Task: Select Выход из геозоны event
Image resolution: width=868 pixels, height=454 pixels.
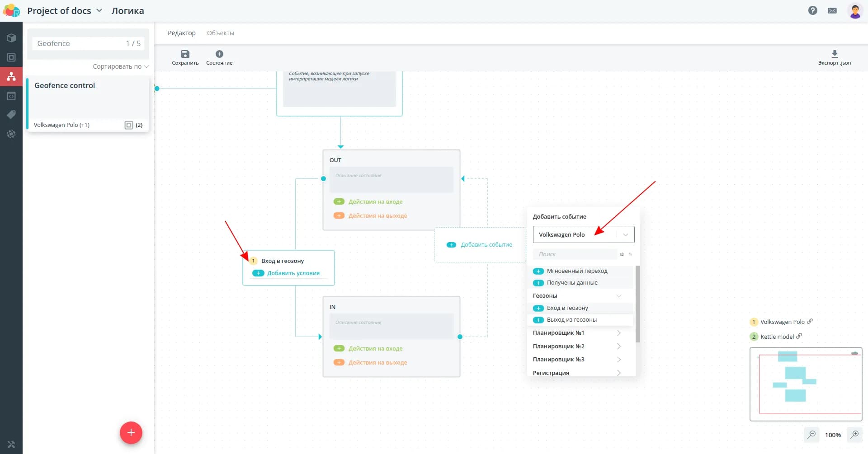Action: 571,320
